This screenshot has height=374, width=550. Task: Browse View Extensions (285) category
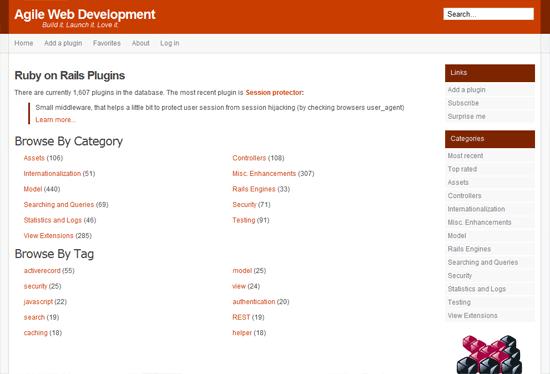coord(48,235)
